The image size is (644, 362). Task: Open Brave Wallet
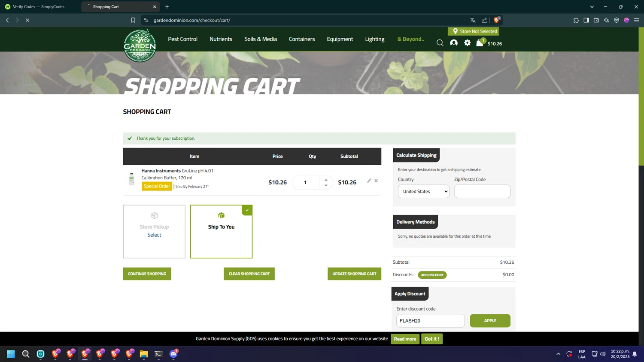(x=596, y=20)
